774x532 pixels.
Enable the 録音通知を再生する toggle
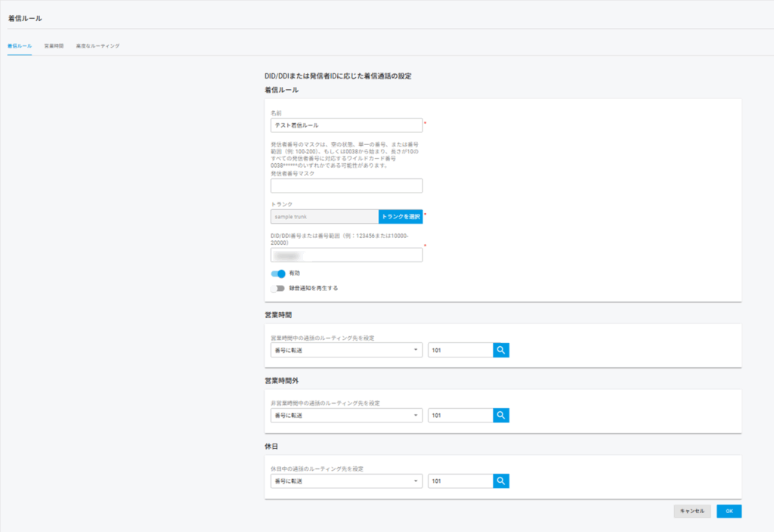click(278, 288)
